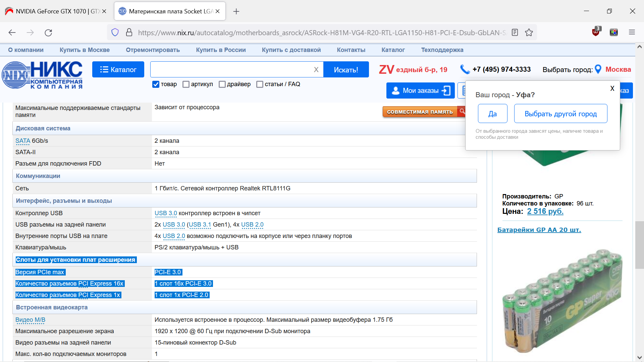Click the magnifier on Совместимая память button
Screen dimensions: 644x362
pyautogui.click(x=462, y=111)
